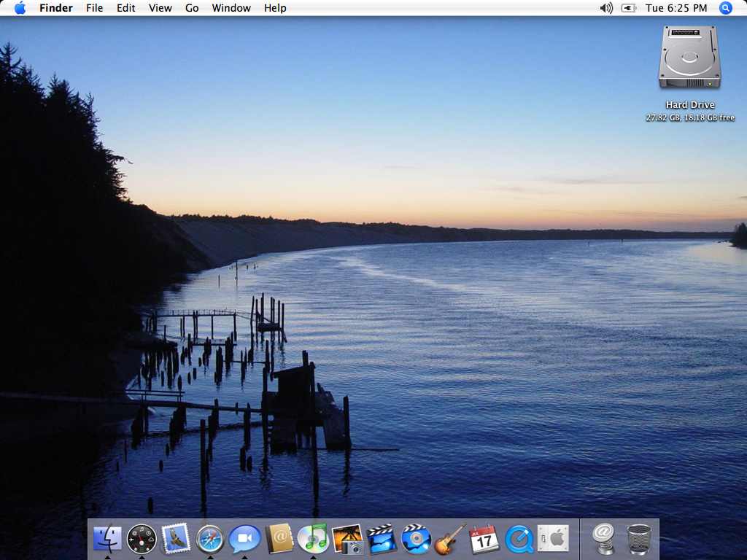Screen dimensions: 747x560
Task: Select the Hard Drive desktop icon
Action: pos(689,58)
